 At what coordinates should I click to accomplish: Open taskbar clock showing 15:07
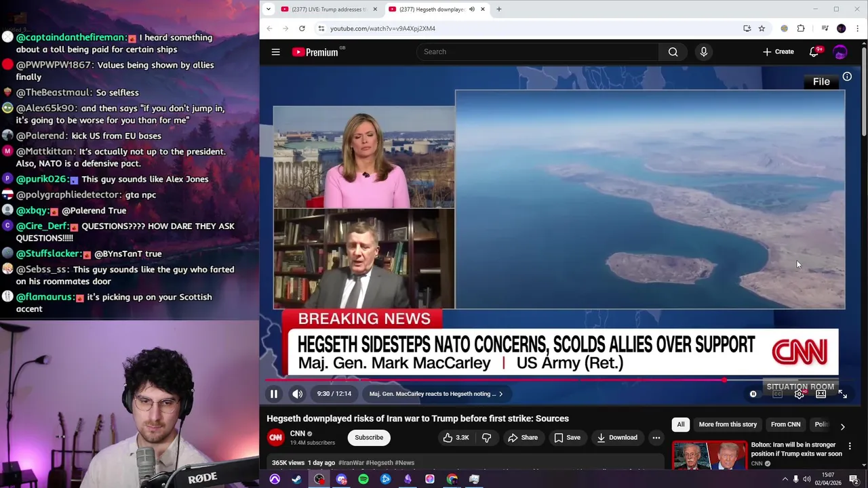[828, 479]
